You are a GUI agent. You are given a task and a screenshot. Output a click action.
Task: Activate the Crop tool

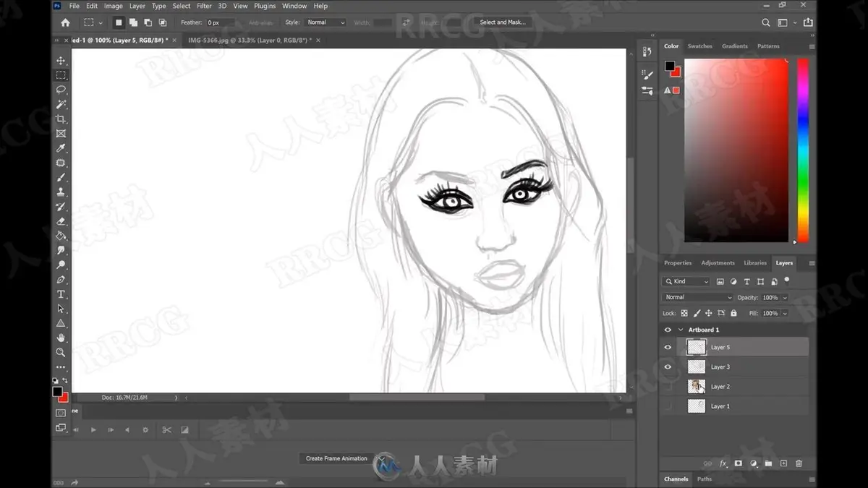tap(61, 119)
